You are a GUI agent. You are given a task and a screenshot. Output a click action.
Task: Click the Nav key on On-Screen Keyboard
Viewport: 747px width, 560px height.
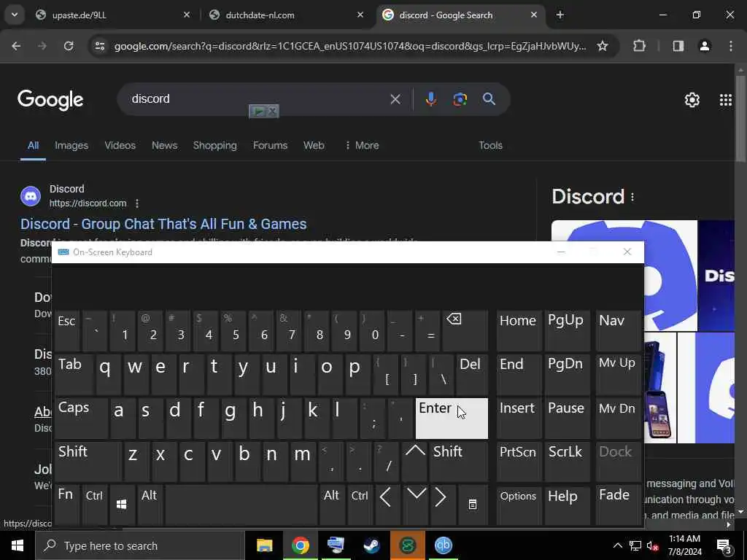pyautogui.click(x=619, y=330)
